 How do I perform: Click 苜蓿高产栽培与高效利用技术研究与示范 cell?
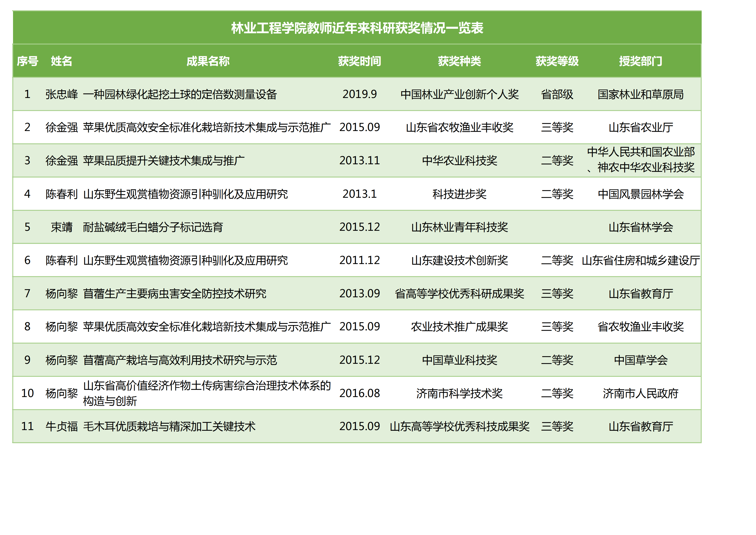(180, 360)
